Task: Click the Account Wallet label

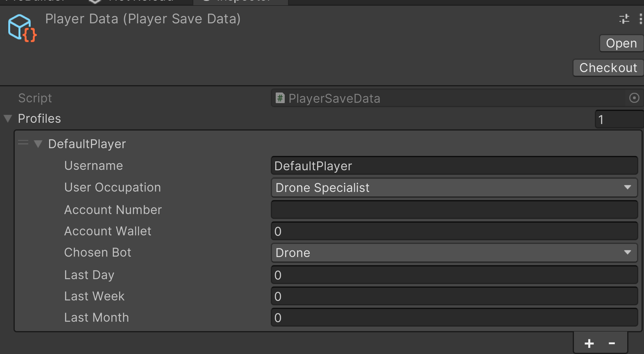Action: (x=108, y=231)
